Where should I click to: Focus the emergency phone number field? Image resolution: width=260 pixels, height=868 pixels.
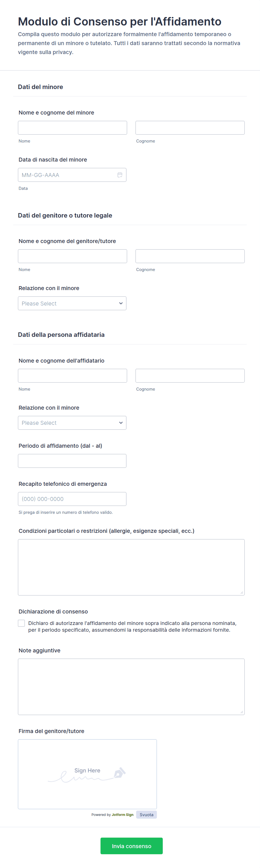point(72,499)
